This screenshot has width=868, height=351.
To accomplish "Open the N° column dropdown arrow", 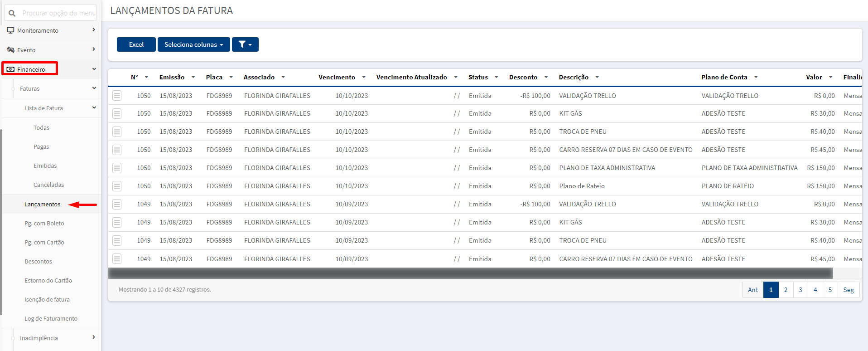I will click(x=146, y=77).
